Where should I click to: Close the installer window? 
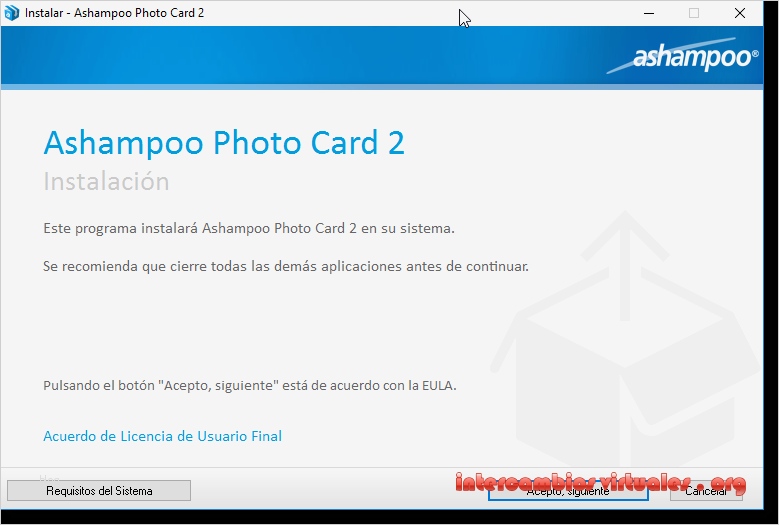pos(740,13)
